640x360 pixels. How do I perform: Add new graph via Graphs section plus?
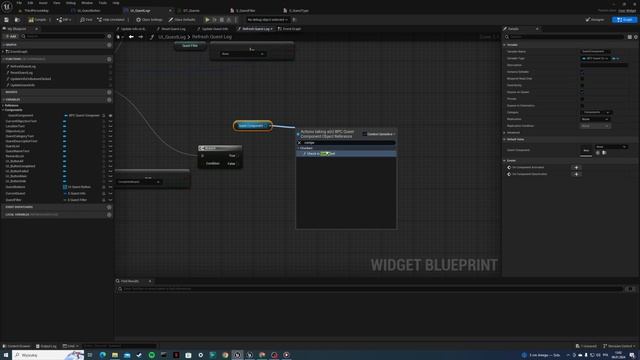[109, 45]
